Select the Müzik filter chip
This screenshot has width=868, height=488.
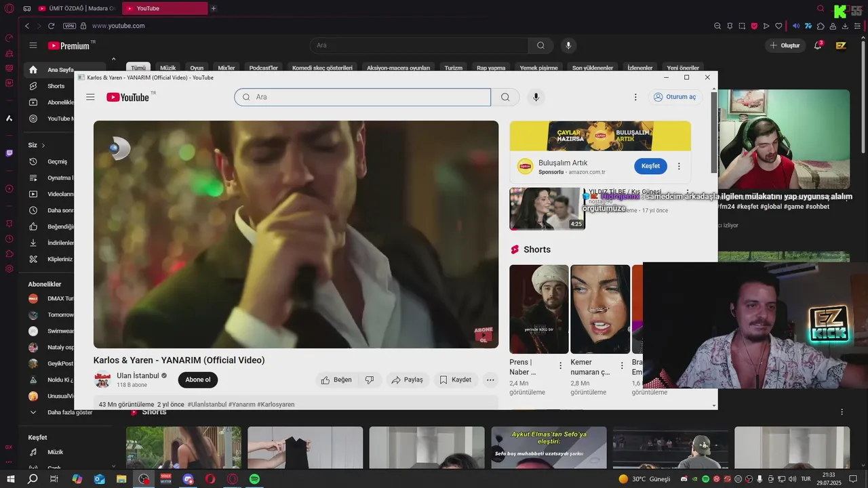(168, 68)
